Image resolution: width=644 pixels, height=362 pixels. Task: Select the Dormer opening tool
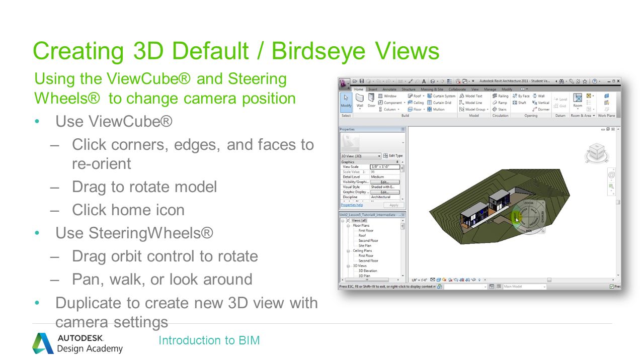coord(541,109)
